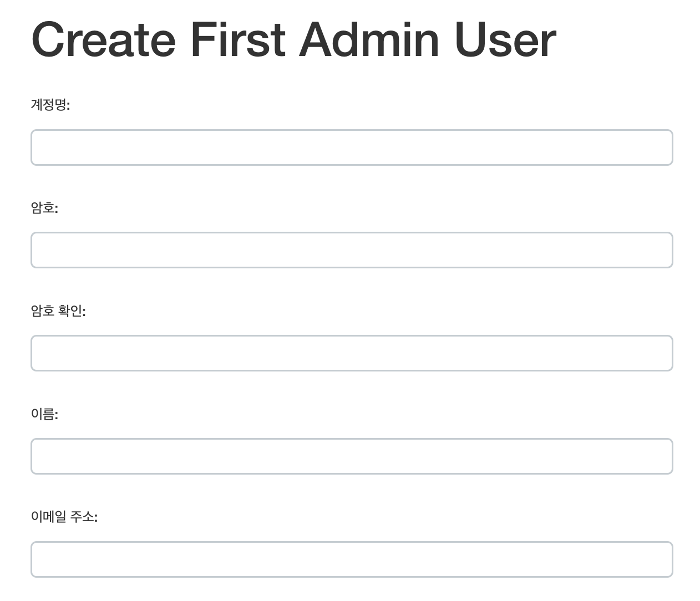The width and height of the screenshot is (700, 601).
Task: Activate the 이메일 주소 input field
Action: click(352, 559)
